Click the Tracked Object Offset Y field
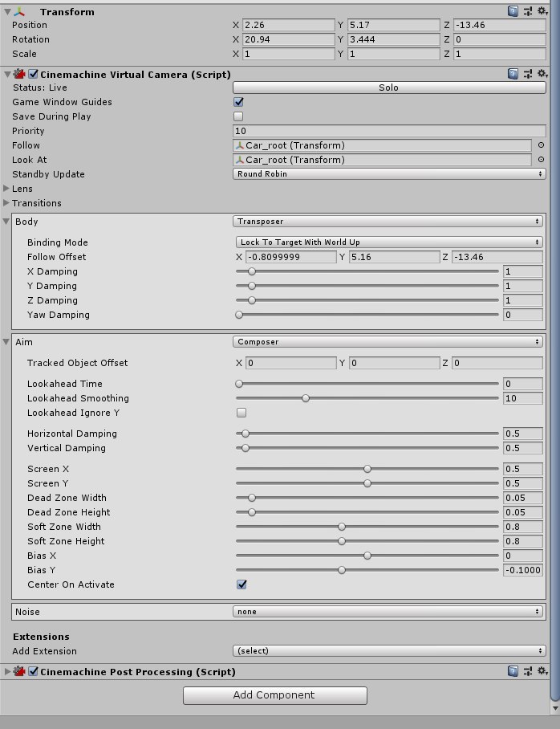 point(394,363)
